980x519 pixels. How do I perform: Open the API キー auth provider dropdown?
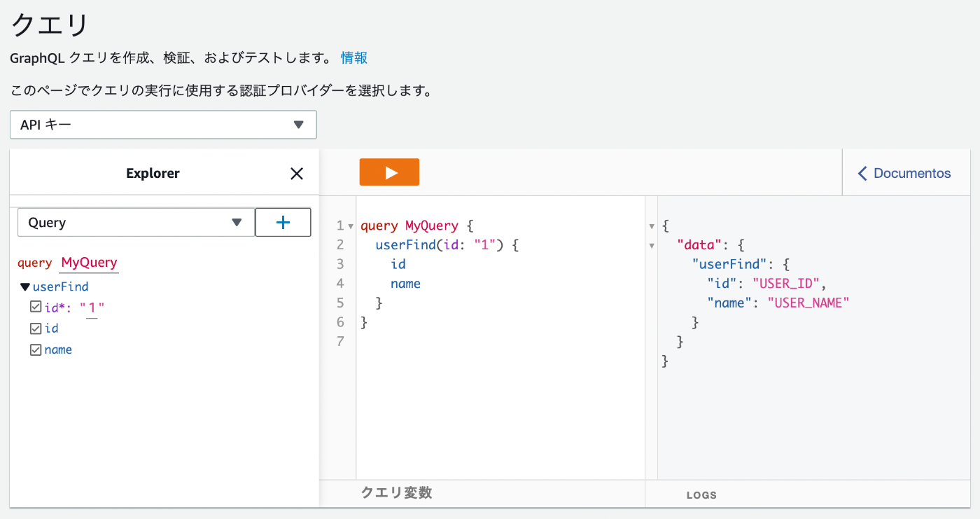pos(163,125)
